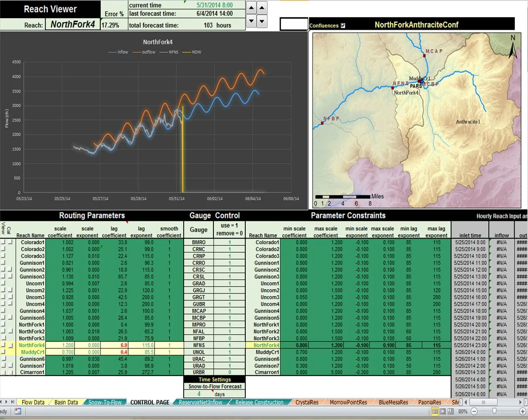
Task: Select Page Layout view icon
Action: point(443,411)
